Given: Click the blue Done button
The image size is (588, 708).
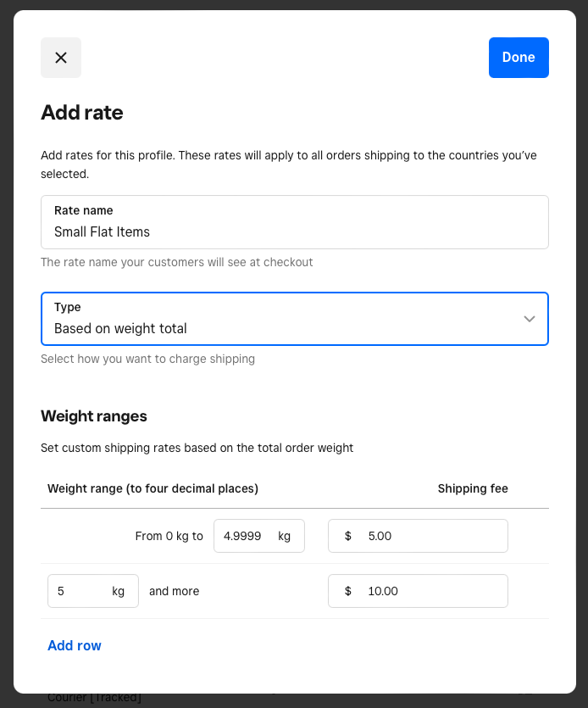Looking at the screenshot, I should (x=519, y=58).
